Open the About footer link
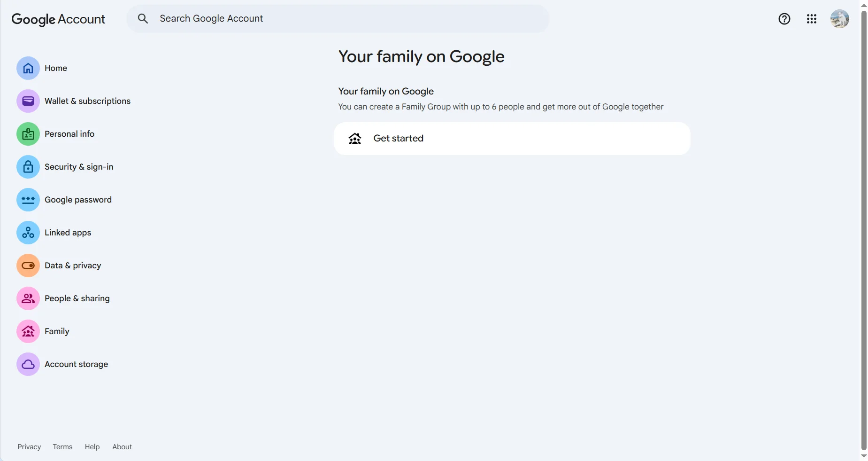 coord(122,447)
